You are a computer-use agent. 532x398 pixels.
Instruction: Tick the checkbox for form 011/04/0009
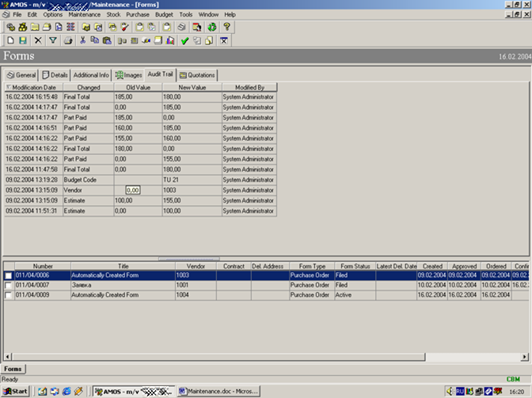click(x=9, y=295)
